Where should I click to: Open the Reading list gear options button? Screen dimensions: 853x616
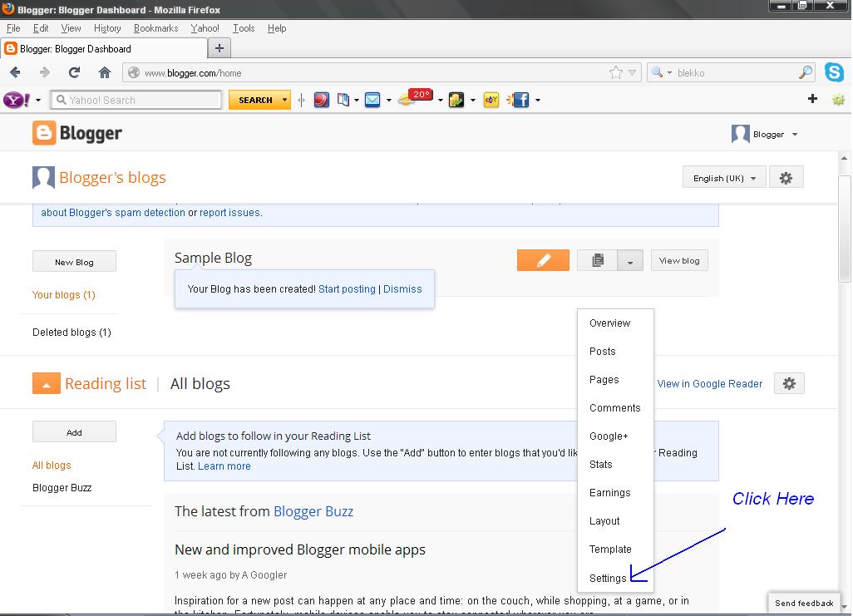point(789,383)
